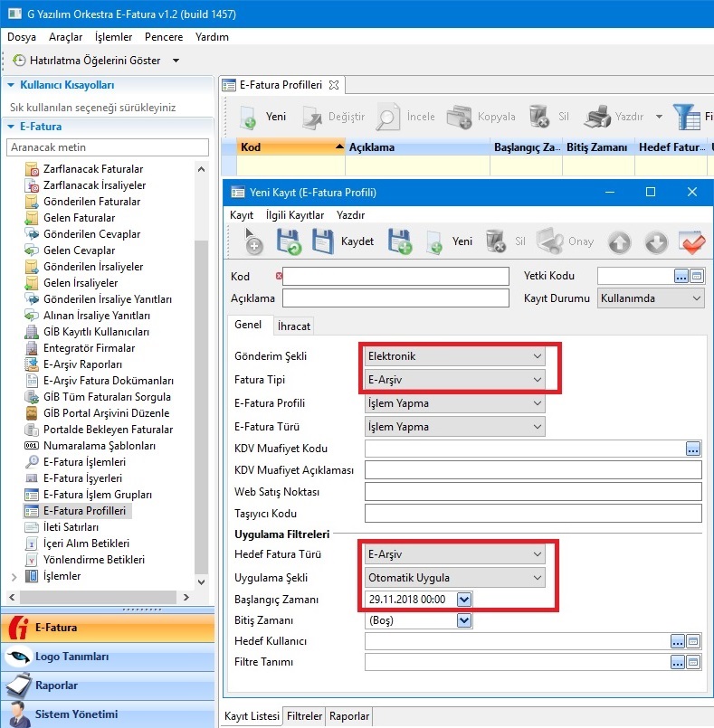
Task: Open the Fatura Tipi dropdown
Action: coord(455,379)
